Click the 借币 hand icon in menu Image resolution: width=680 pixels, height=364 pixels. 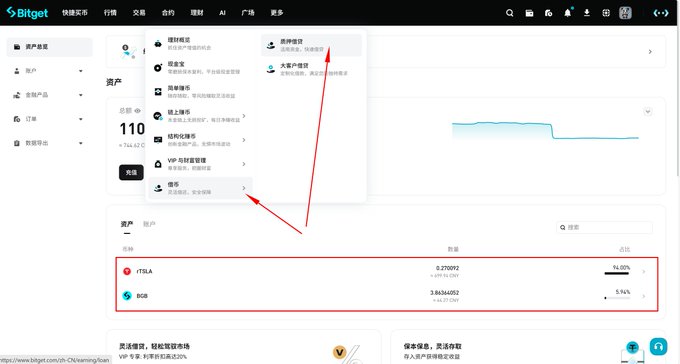158,188
